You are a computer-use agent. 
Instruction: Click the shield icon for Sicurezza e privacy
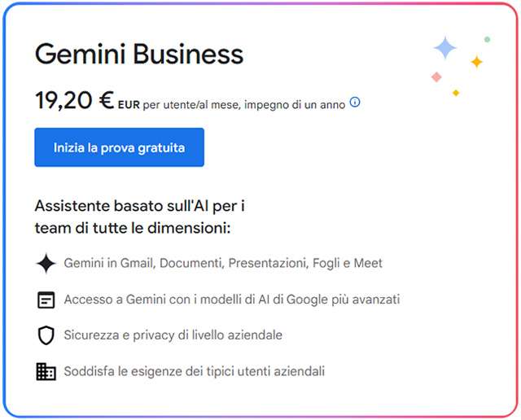click(46, 335)
